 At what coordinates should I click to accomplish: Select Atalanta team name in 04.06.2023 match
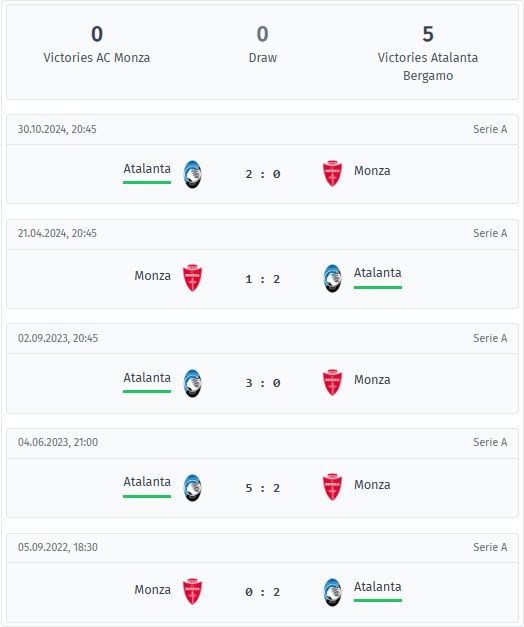147,482
